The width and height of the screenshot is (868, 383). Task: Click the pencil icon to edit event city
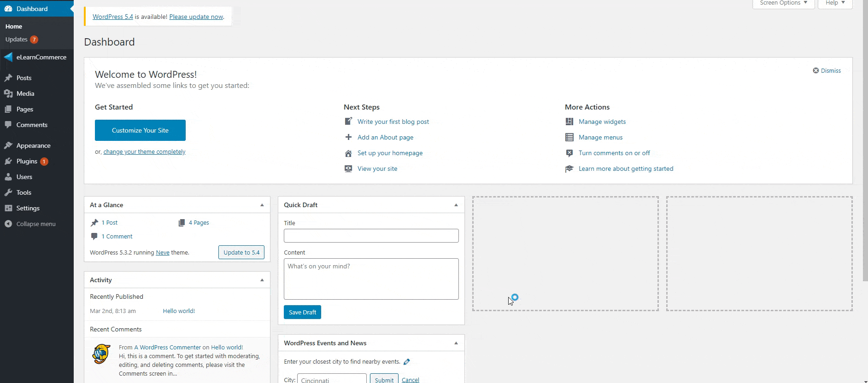pos(406,362)
